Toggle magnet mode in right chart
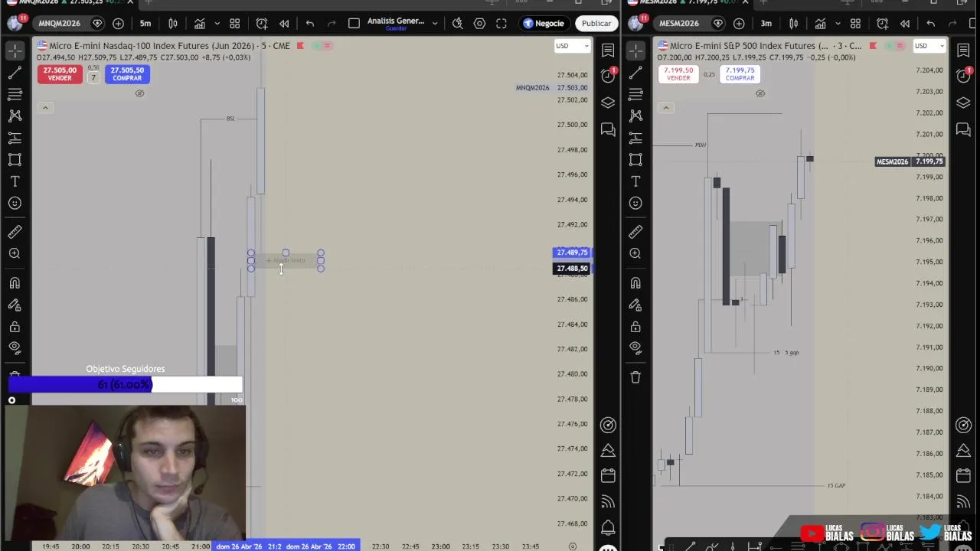980x551 pixels. pyautogui.click(x=635, y=283)
